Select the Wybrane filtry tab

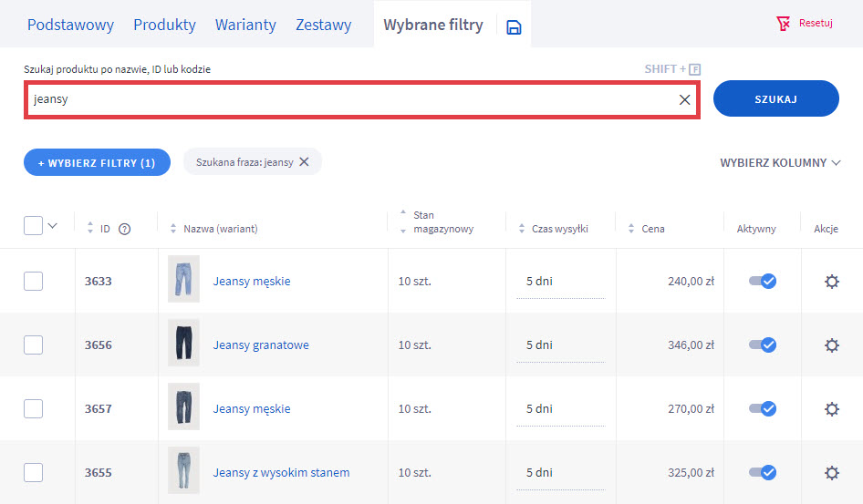(433, 25)
